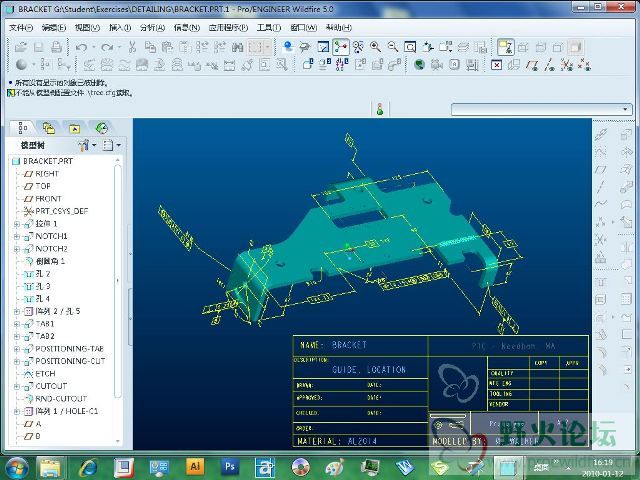Switch to the Favorites navigator tab

(74, 129)
